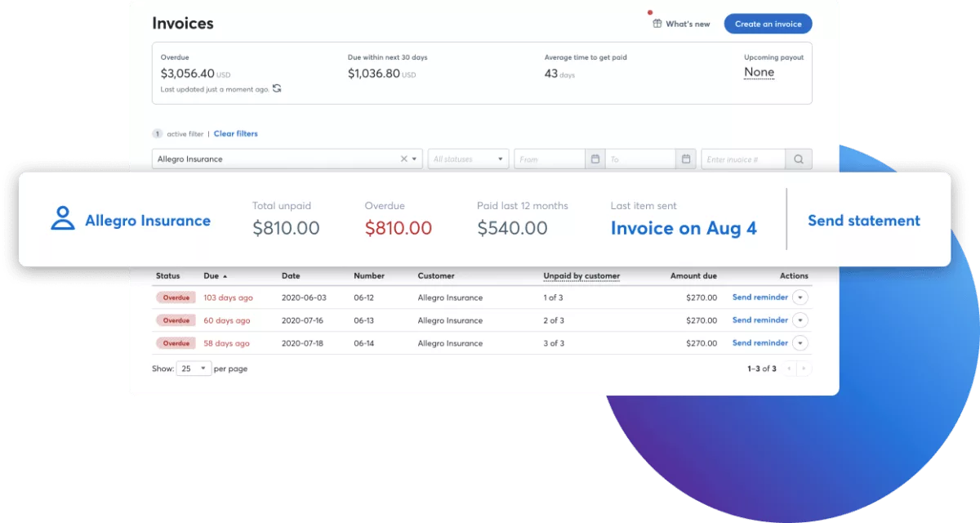Clear Allegro Insurance customer filter with X

(403, 159)
